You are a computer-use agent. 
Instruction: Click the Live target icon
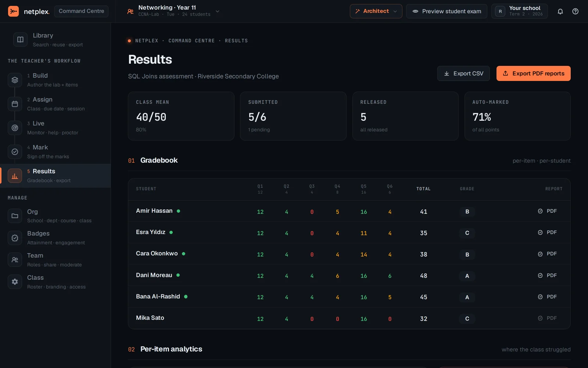(x=15, y=128)
